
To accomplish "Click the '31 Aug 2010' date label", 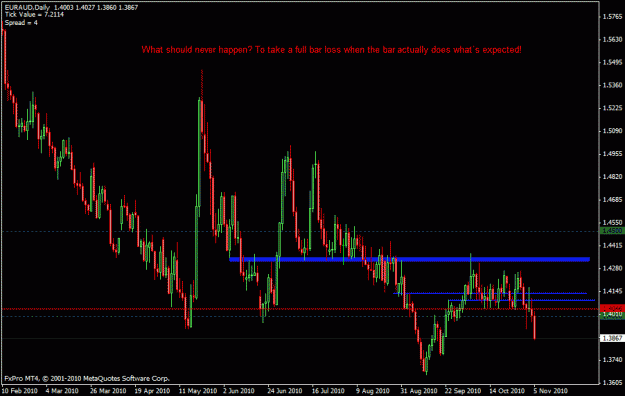I will 419,391.
